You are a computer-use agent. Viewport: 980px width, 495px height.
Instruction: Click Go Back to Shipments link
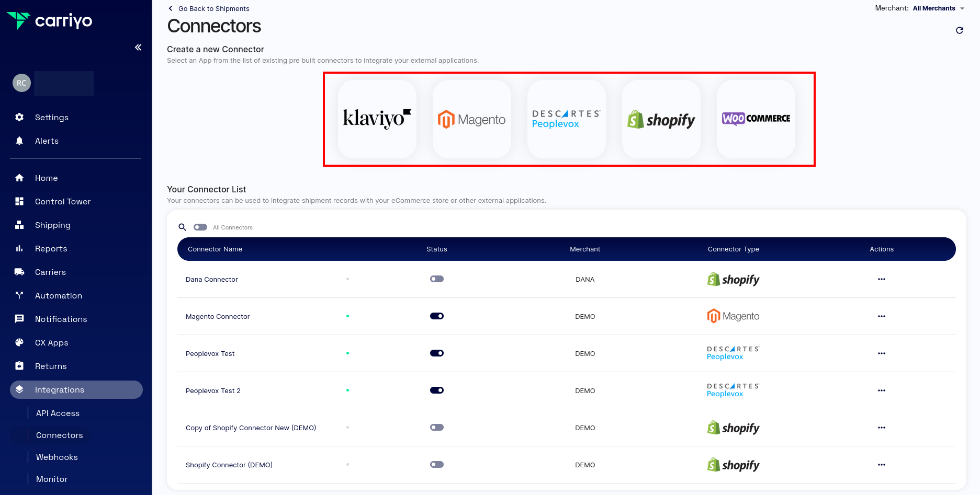click(x=213, y=8)
